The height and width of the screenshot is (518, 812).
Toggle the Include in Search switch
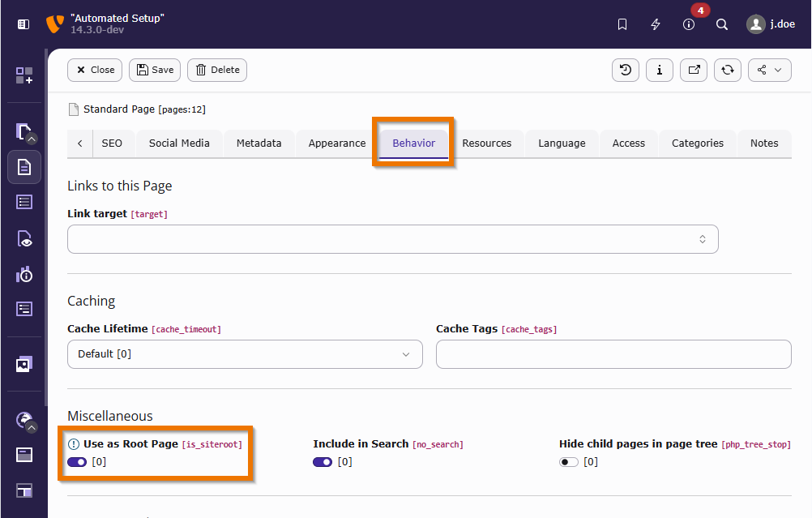(x=323, y=462)
